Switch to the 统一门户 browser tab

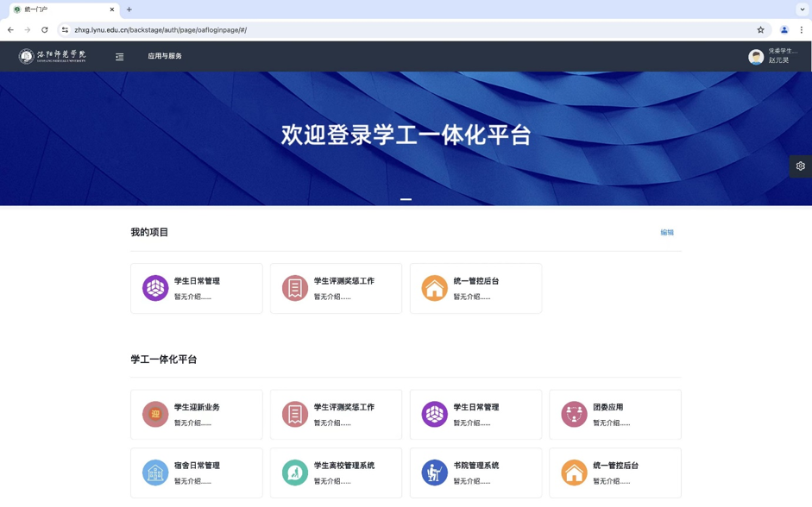(x=64, y=9)
